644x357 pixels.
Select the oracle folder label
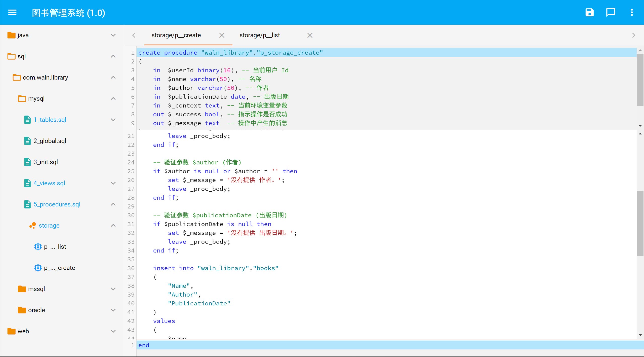(36, 310)
